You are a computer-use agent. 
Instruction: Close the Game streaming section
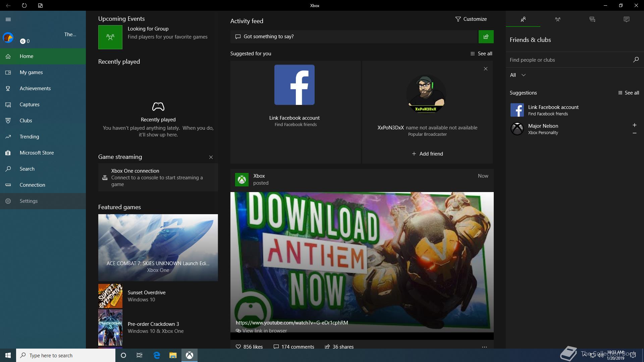pyautogui.click(x=211, y=157)
